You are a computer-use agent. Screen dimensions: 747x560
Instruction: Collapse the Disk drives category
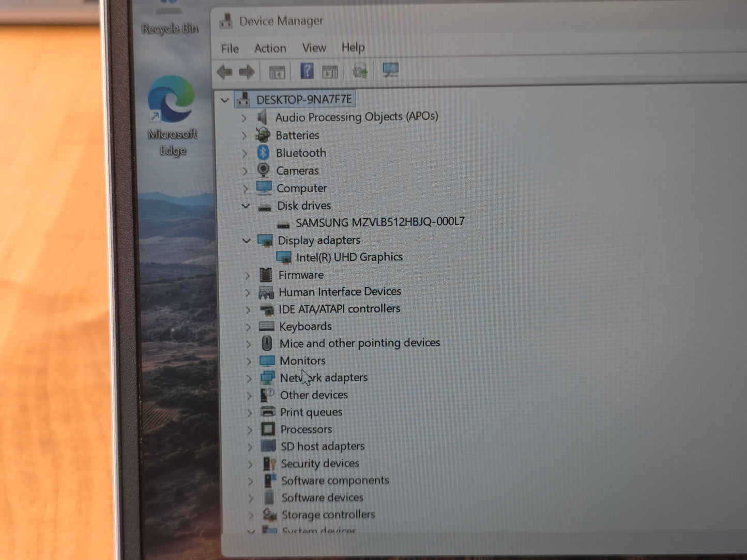click(x=246, y=206)
